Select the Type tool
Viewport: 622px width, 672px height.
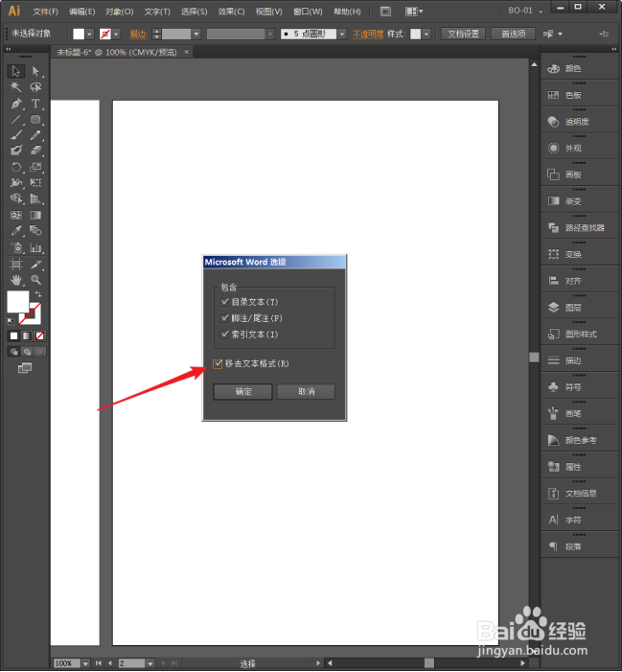[x=35, y=104]
